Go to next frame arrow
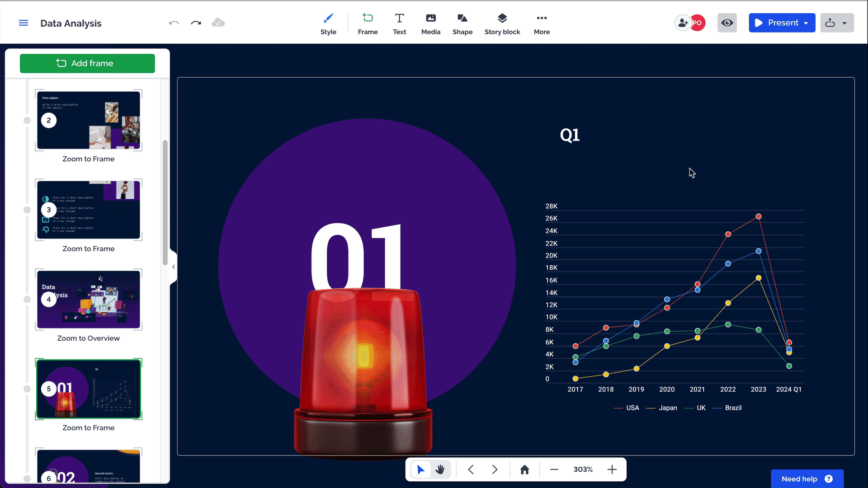868x488 pixels. (x=495, y=469)
